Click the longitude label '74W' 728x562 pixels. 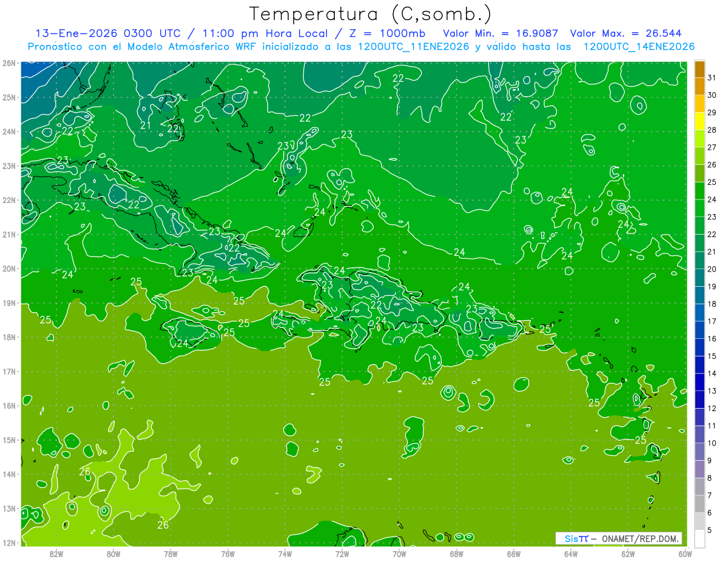coord(285,554)
